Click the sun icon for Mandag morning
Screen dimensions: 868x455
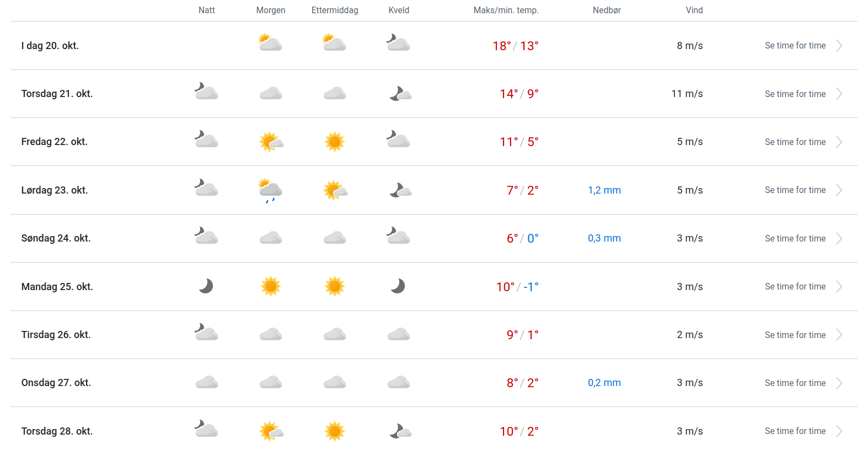click(x=271, y=286)
